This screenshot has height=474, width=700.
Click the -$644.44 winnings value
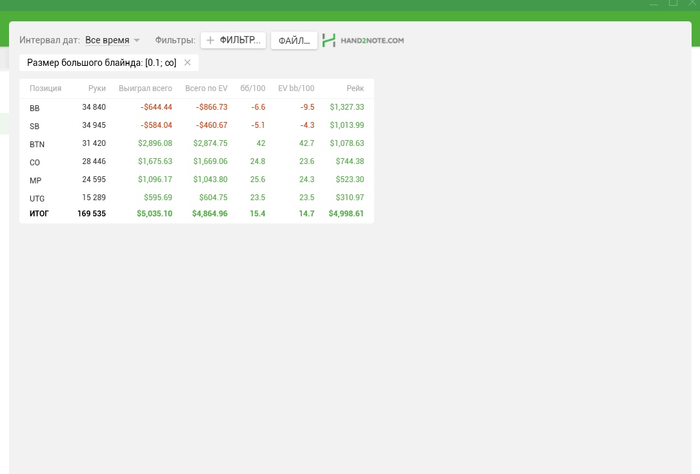156,107
